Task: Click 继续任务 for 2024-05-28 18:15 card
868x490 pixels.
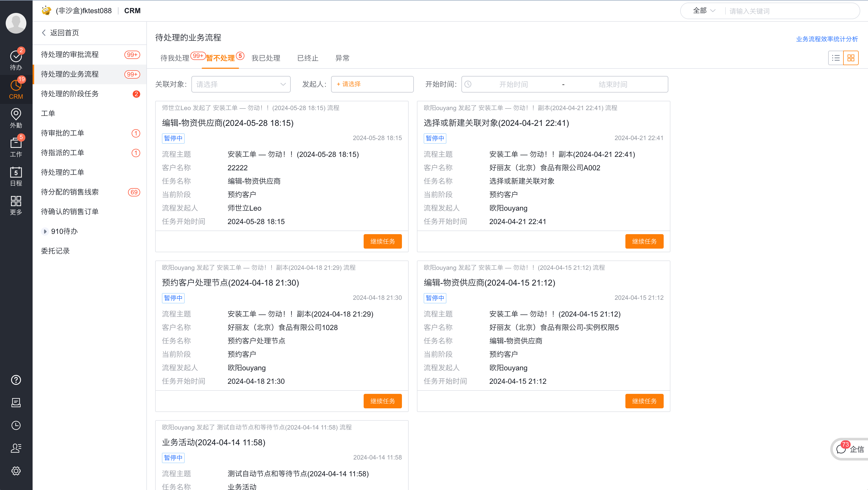Action: tap(383, 241)
